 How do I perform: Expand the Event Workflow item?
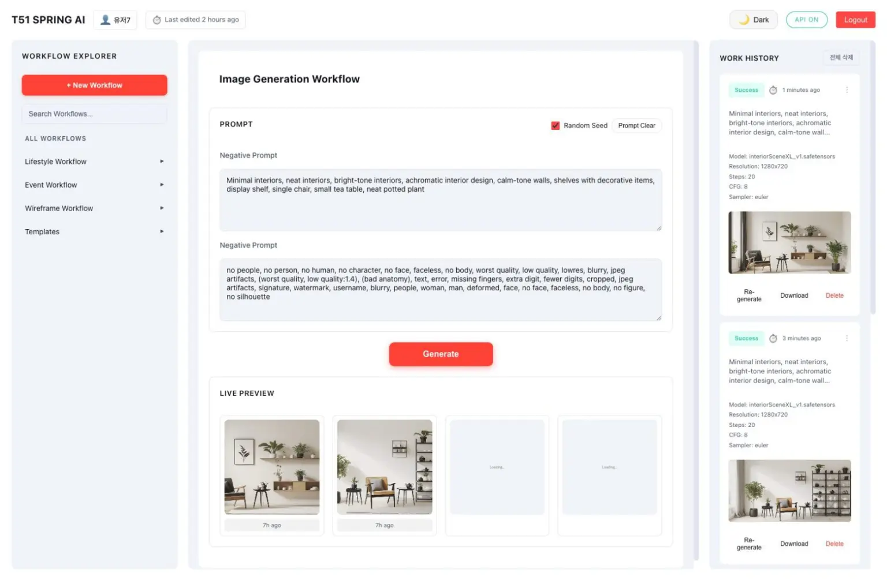click(x=162, y=185)
